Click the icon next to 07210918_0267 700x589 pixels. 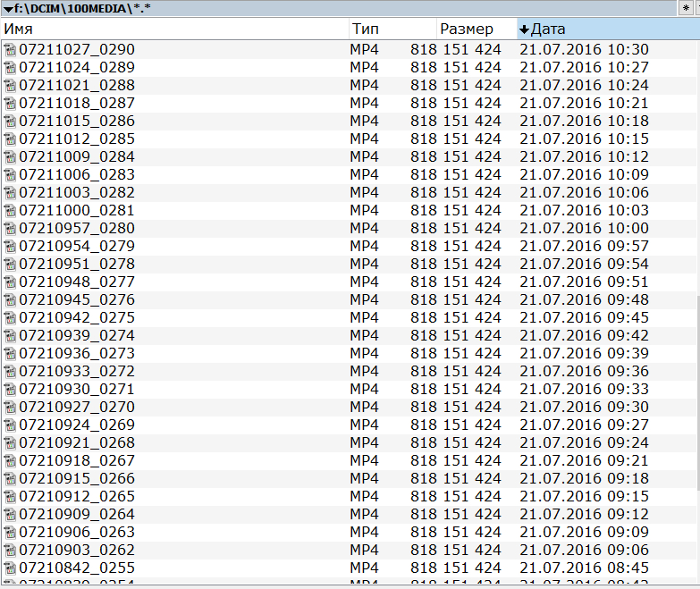10,461
